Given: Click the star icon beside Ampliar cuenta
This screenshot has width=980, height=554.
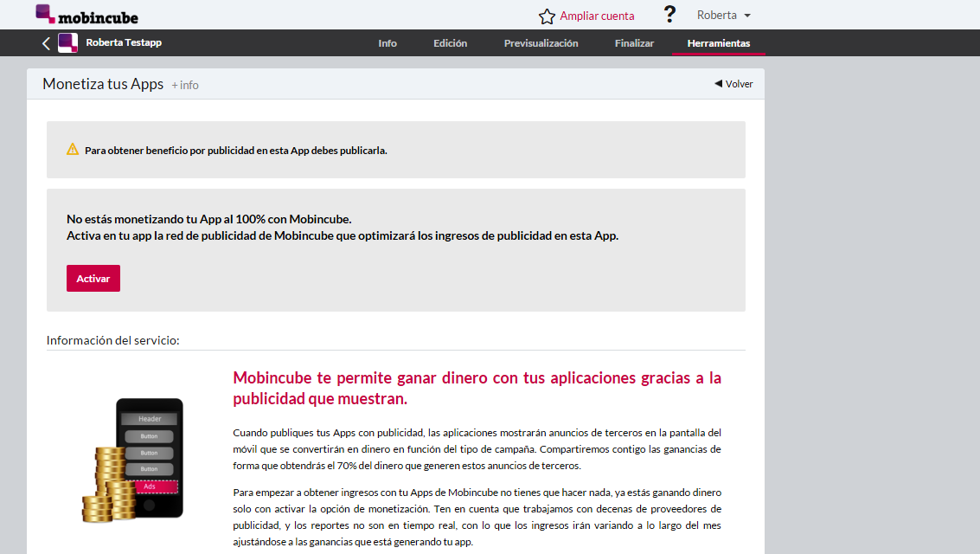Looking at the screenshot, I should [x=547, y=16].
